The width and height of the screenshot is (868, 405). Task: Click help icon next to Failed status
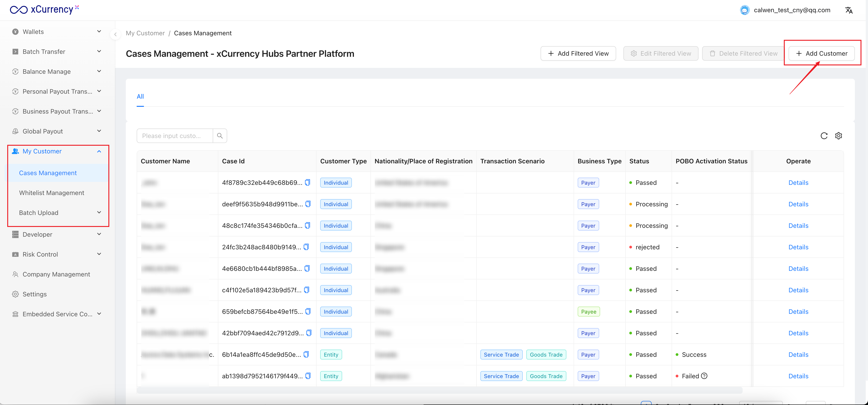tap(704, 376)
